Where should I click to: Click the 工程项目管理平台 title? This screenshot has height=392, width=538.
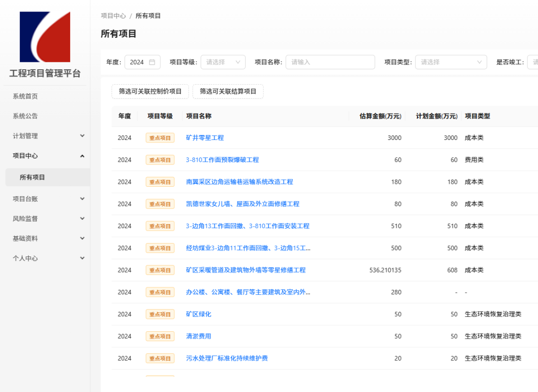point(45,73)
